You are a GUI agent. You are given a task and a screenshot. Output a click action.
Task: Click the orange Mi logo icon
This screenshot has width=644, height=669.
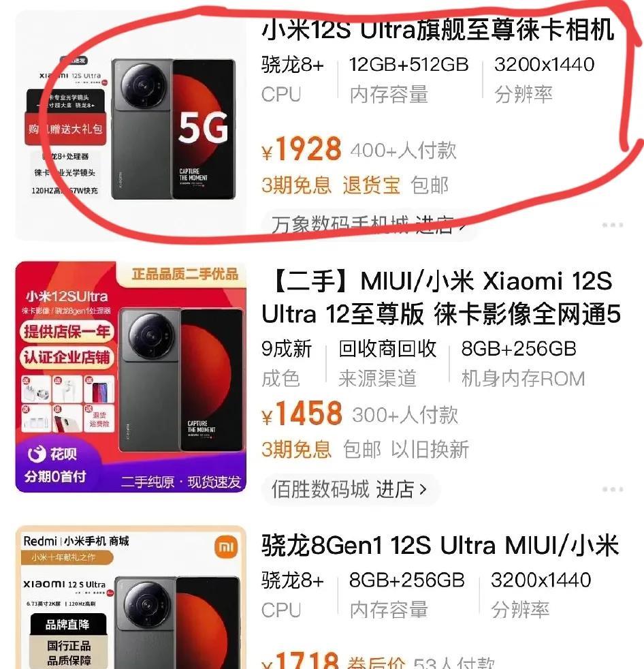[226, 547]
